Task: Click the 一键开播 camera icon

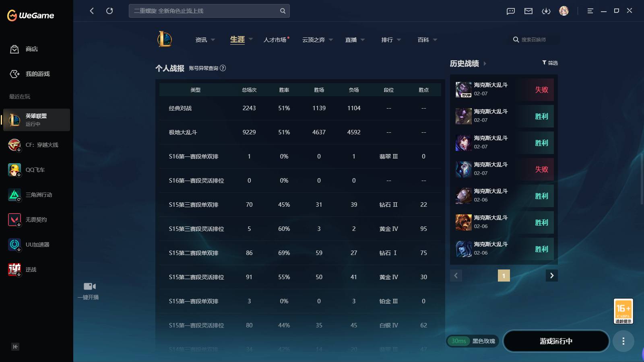Action: pos(89,286)
